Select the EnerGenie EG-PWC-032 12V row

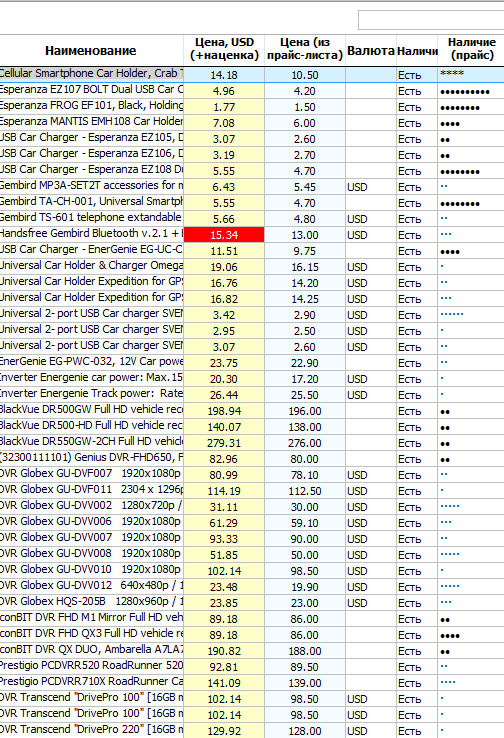pyautogui.click(x=252, y=362)
